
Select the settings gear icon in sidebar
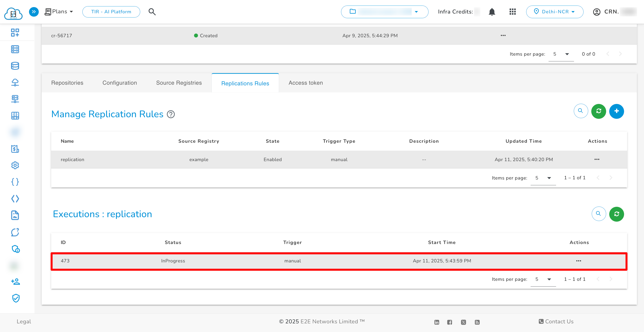[15, 165]
